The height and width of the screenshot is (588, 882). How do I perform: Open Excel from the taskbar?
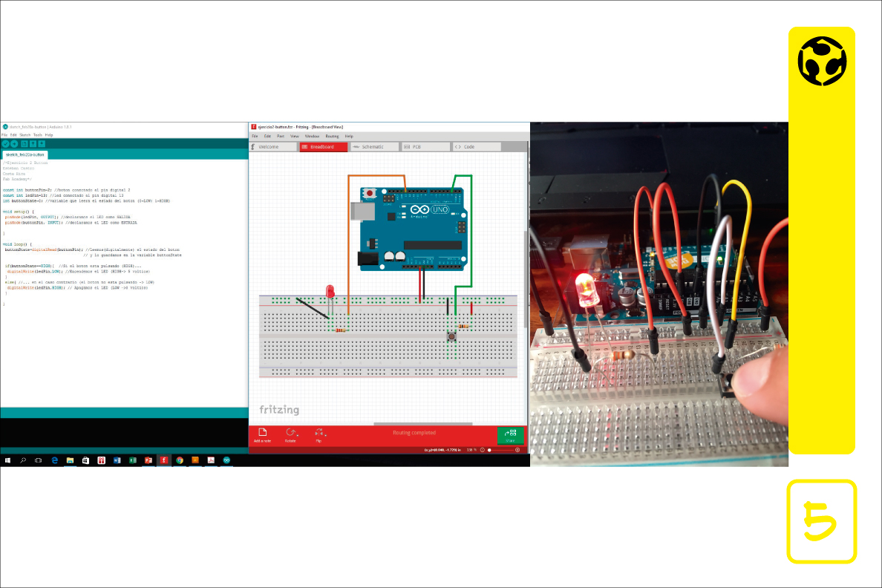click(133, 460)
